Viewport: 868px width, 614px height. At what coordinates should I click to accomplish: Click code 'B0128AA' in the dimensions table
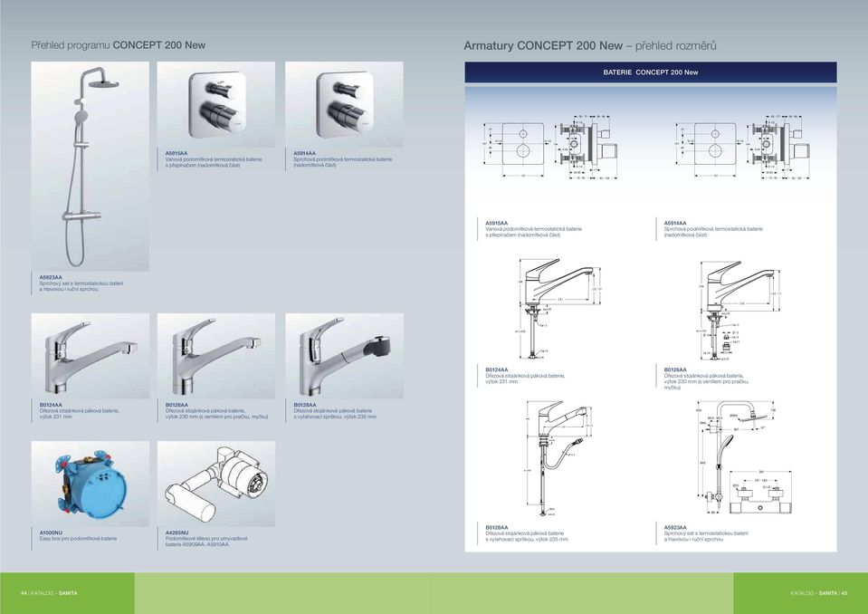coord(497,528)
